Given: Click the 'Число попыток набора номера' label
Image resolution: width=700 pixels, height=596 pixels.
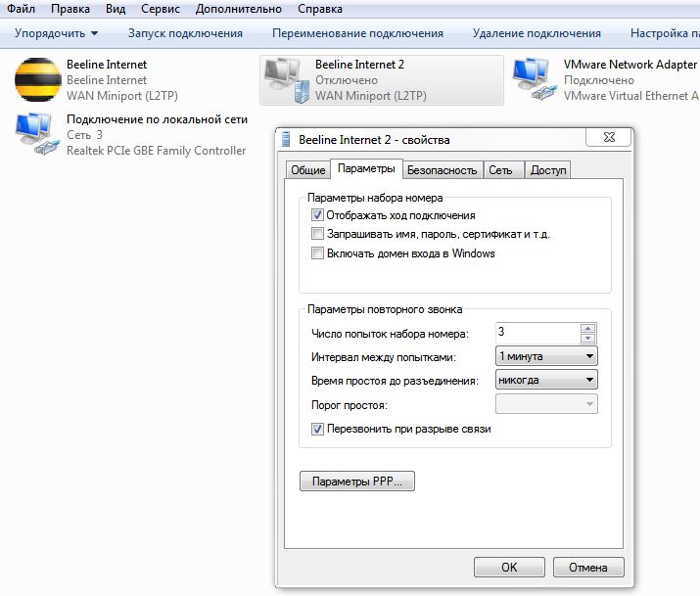Looking at the screenshot, I should (x=390, y=334).
